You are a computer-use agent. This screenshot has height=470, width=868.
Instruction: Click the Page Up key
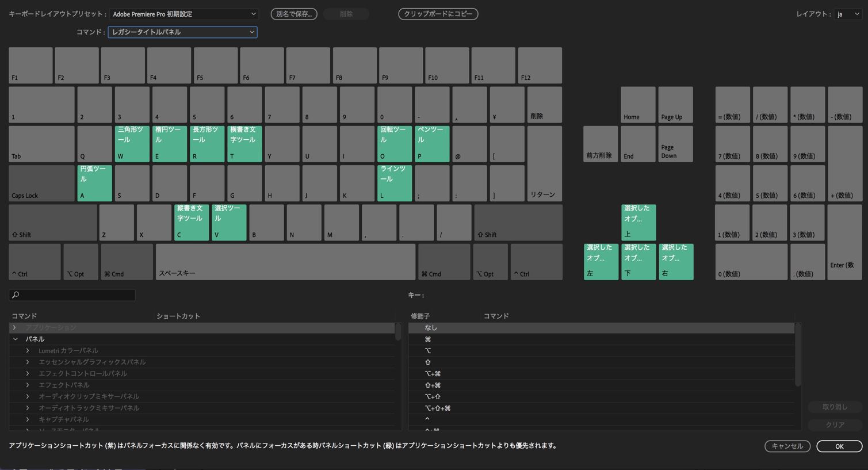click(x=675, y=105)
